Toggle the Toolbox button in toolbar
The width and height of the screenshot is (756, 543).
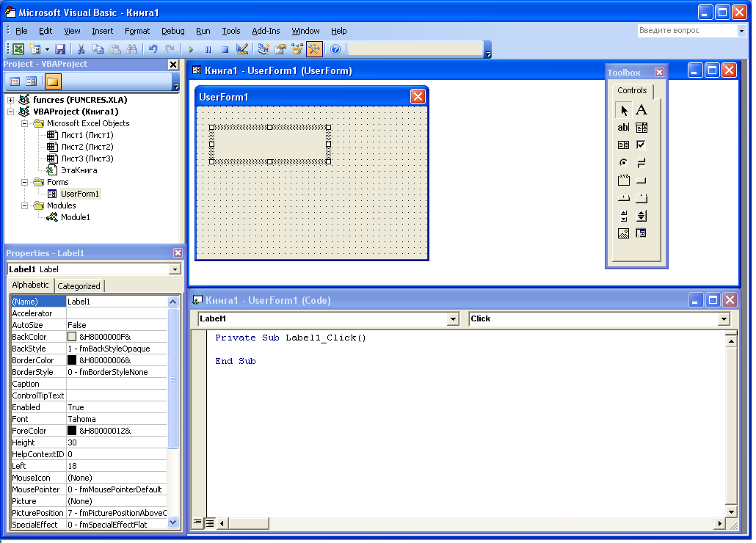tap(314, 49)
